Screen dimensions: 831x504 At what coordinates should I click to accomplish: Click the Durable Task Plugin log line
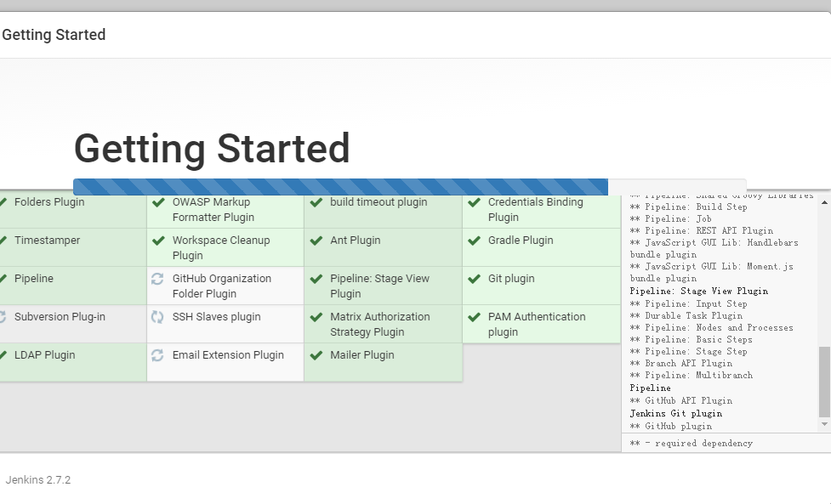[686, 315]
